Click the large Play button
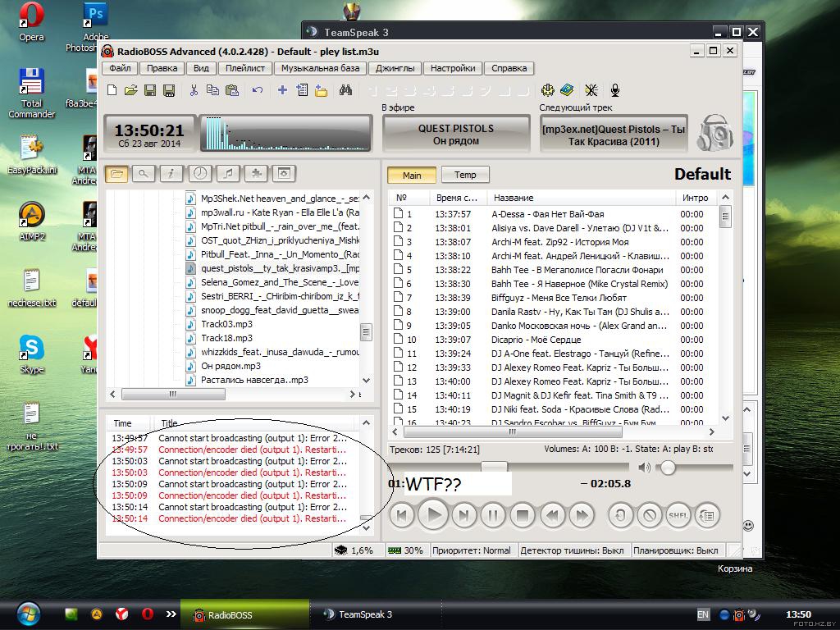The width and height of the screenshot is (840, 630). click(x=433, y=515)
